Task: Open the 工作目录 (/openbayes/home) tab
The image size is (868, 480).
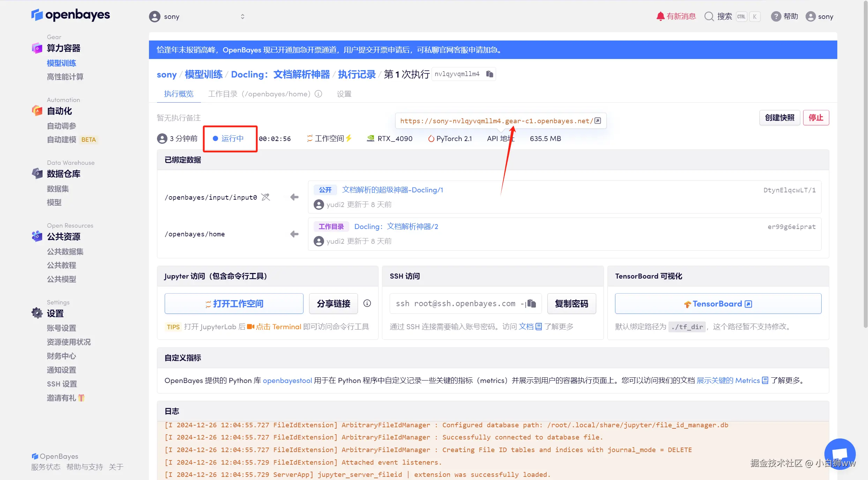Action: (259, 94)
